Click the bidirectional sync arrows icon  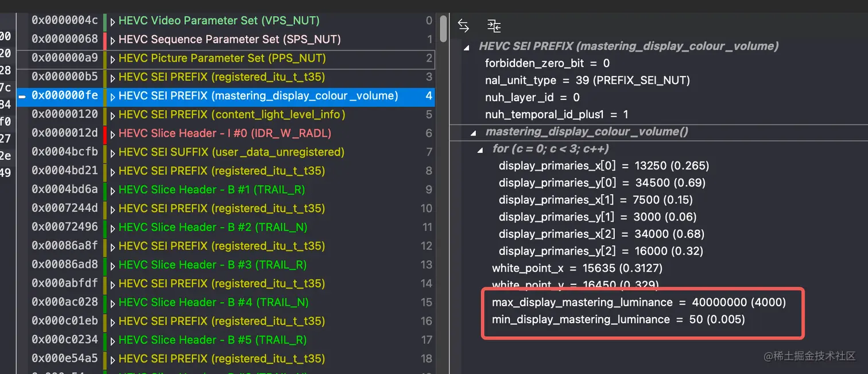pyautogui.click(x=463, y=25)
